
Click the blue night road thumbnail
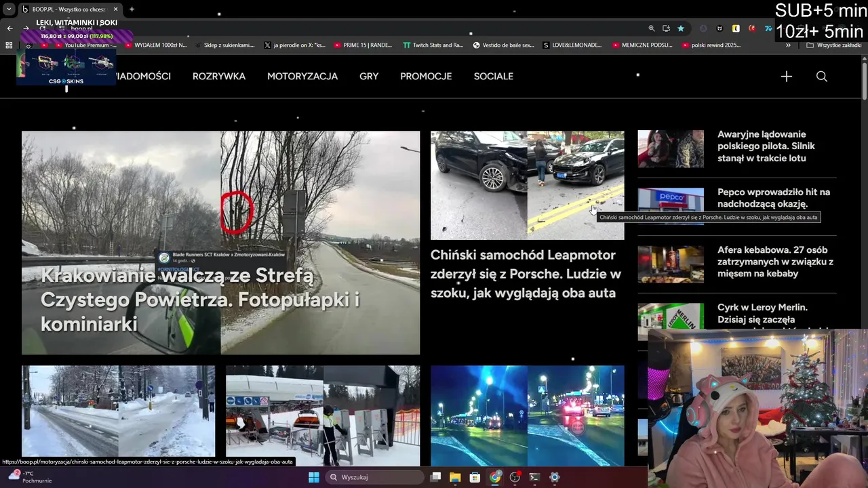pos(527,415)
